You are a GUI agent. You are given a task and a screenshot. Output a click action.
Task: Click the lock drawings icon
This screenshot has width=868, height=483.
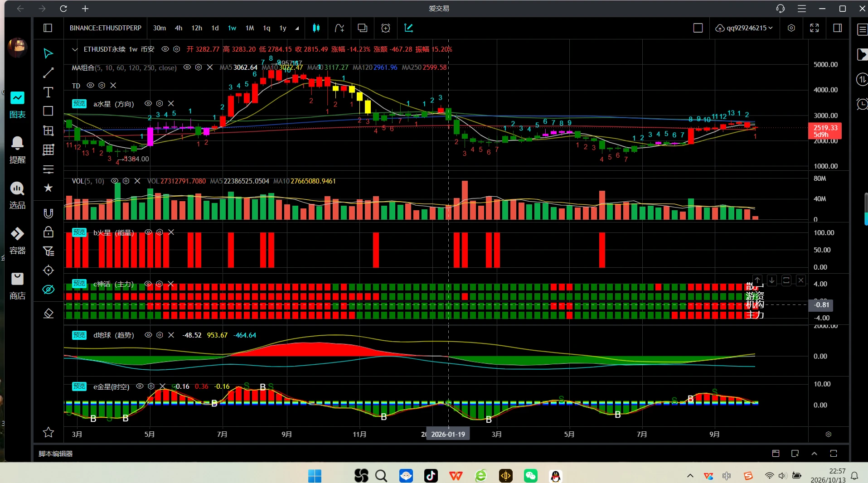[48, 232]
